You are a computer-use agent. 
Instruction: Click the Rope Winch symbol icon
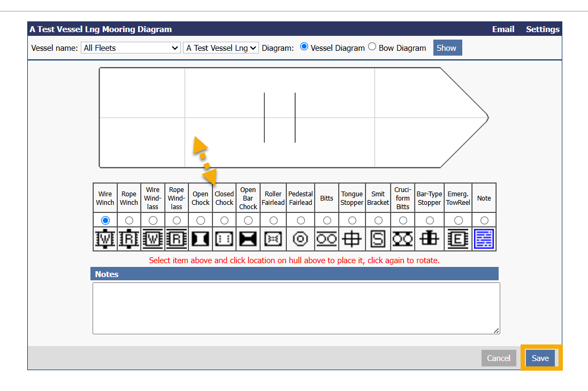(129, 239)
